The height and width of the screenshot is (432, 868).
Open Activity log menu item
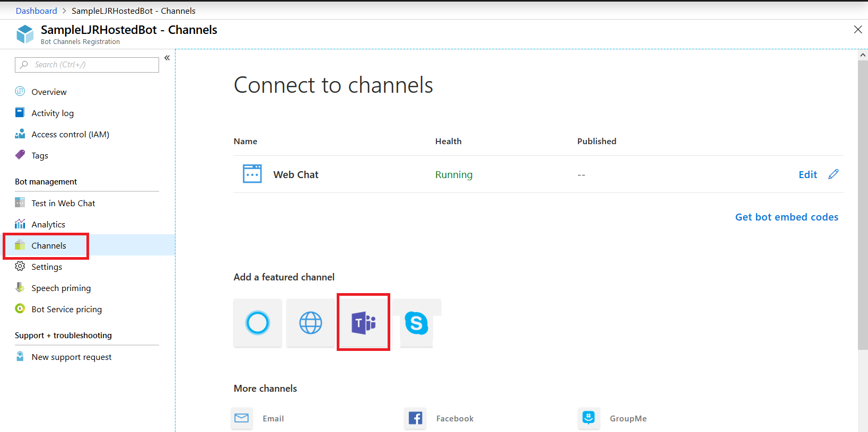coord(52,113)
